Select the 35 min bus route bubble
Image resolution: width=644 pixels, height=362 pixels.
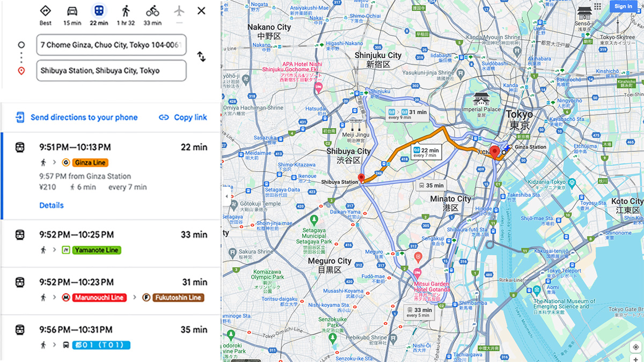pos(430,186)
